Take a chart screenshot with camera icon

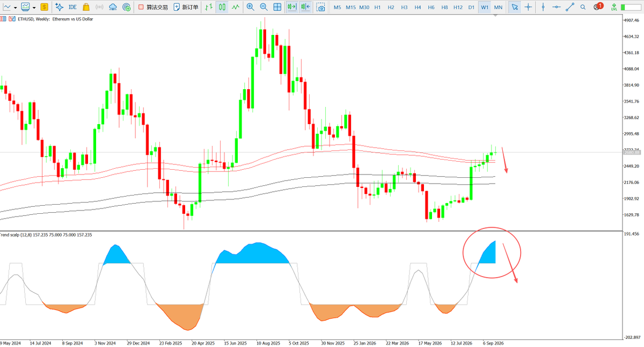click(320, 7)
